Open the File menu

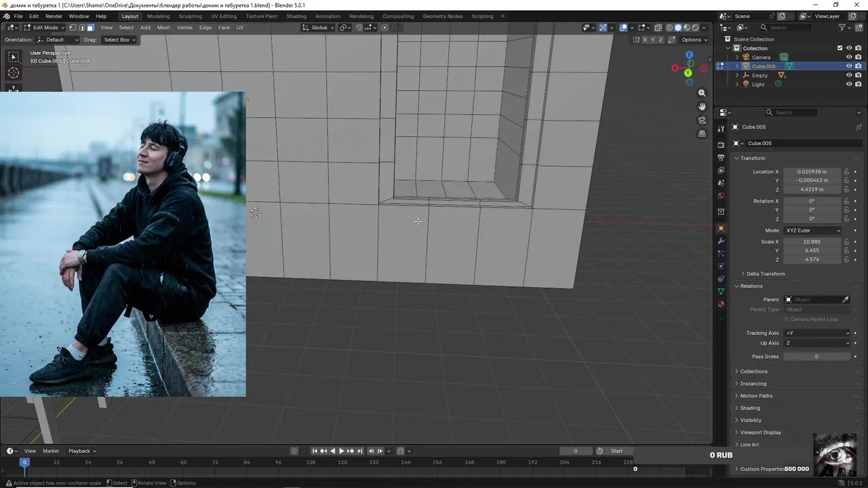(18, 16)
